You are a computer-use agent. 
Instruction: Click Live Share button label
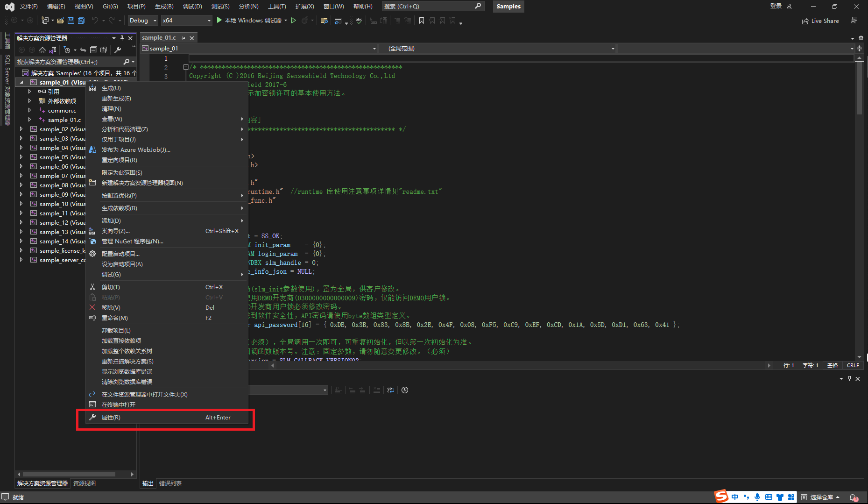click(x=825, y=21)
